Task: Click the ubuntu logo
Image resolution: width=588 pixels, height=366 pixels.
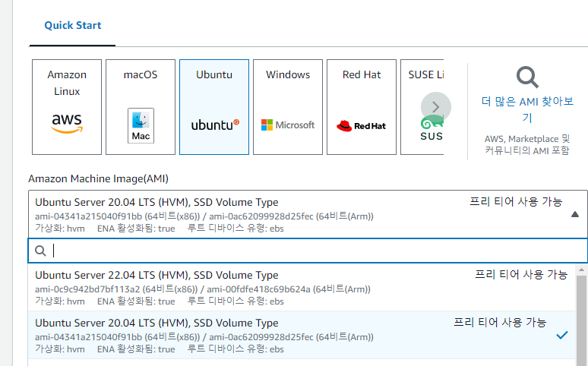Action: (x=215, y=125)
